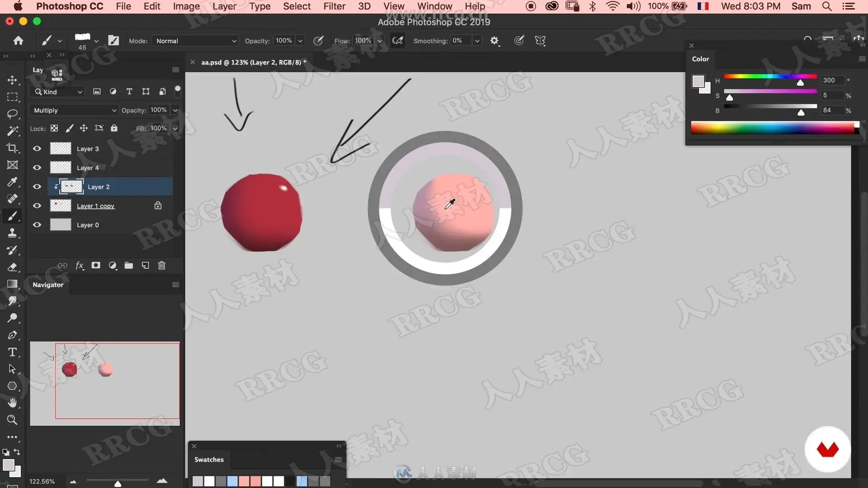Image resolution: width=868 pixels, height=488 pixels.
Task: Open the Multiply blend mode dropdown
Action: (74, 110)
